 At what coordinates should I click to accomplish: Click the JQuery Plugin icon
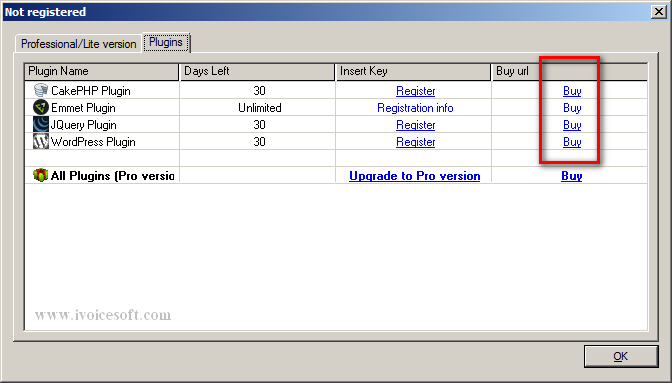41,124
